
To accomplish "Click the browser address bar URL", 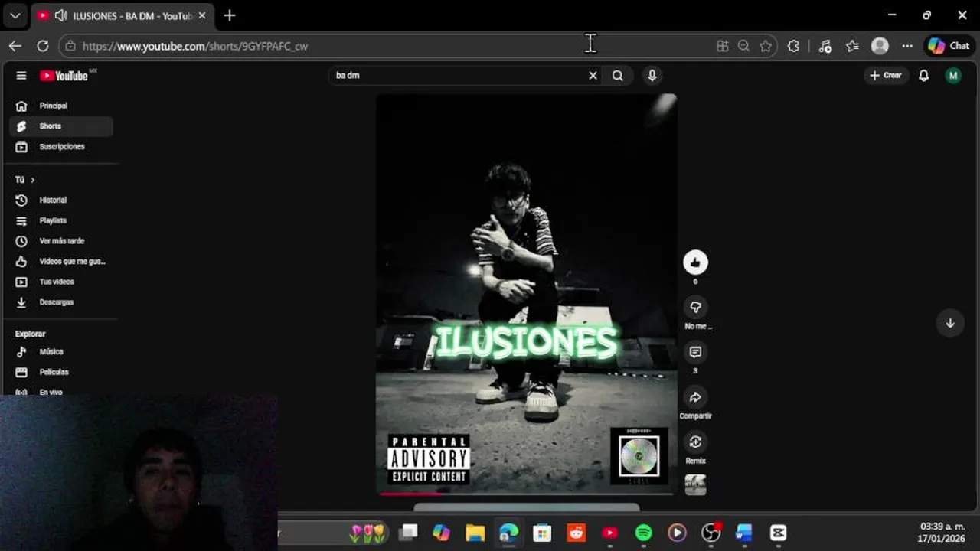I will point(195,46).
